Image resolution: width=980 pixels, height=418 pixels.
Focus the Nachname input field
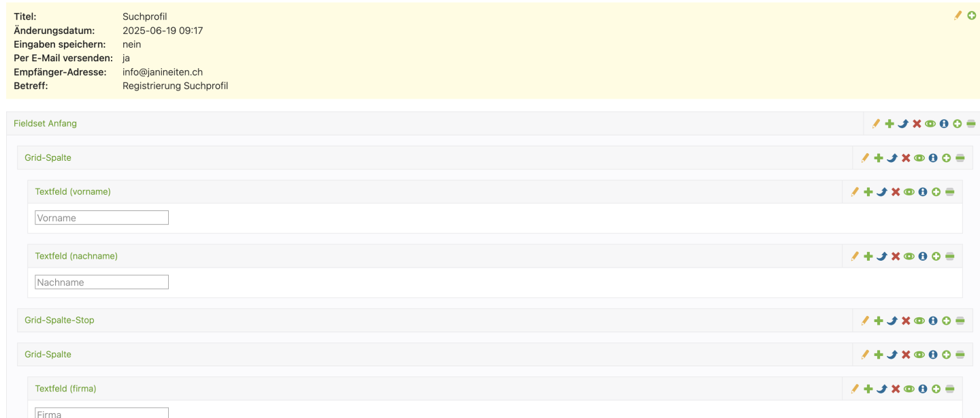point(101,282)
